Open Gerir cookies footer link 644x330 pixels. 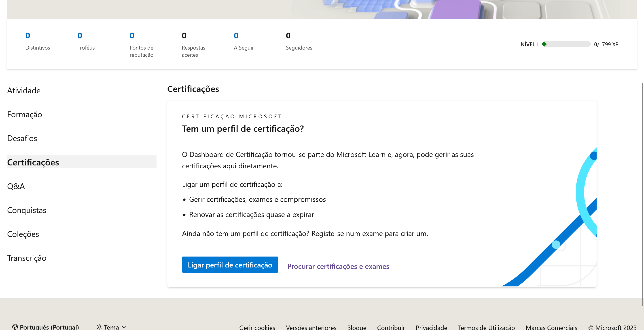[x=257, y=327]
